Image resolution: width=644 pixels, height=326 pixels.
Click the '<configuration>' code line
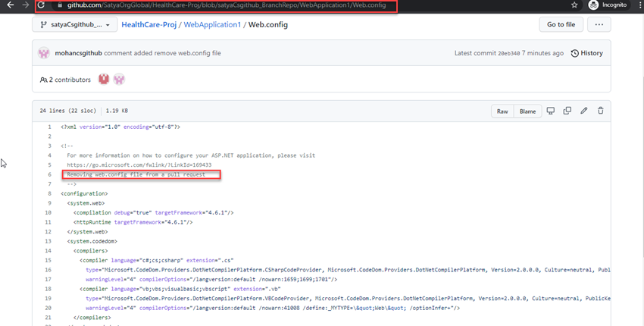pos(84,193)
